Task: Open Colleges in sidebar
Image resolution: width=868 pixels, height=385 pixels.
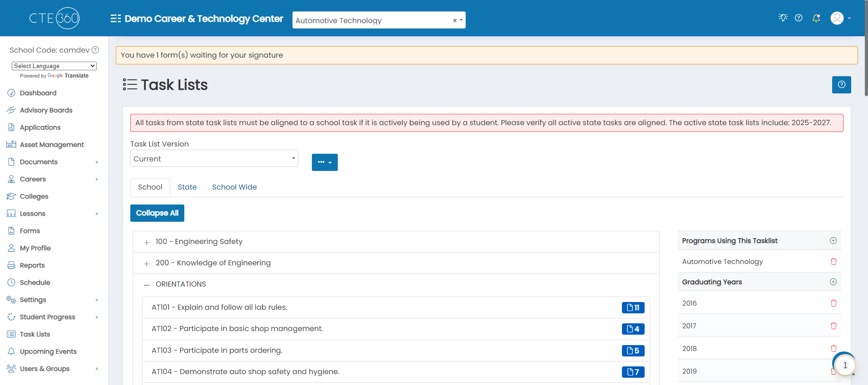Action: pos(34,196)
